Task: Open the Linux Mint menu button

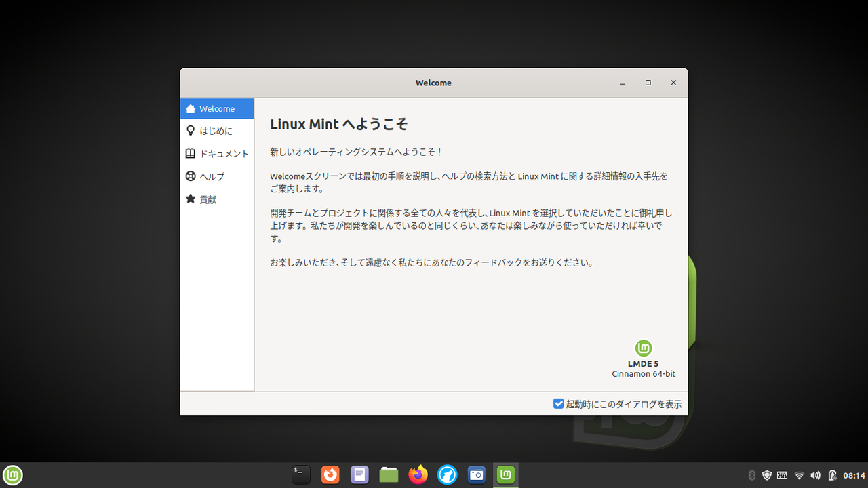Action: (12, 475)
